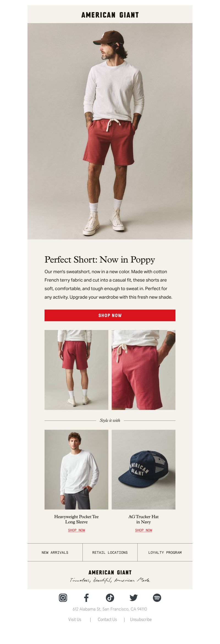
Task: Shop the Heavyweight Pocket Tee link
Action: coord(76,530)
